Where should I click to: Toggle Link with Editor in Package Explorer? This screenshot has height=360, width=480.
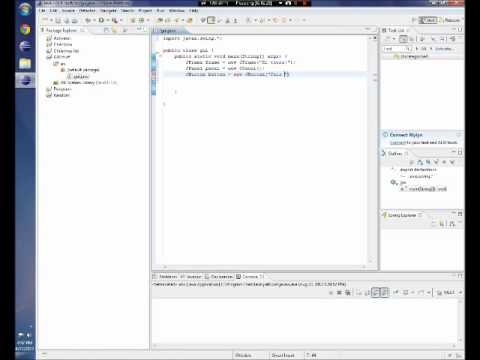tap(114, 30)
